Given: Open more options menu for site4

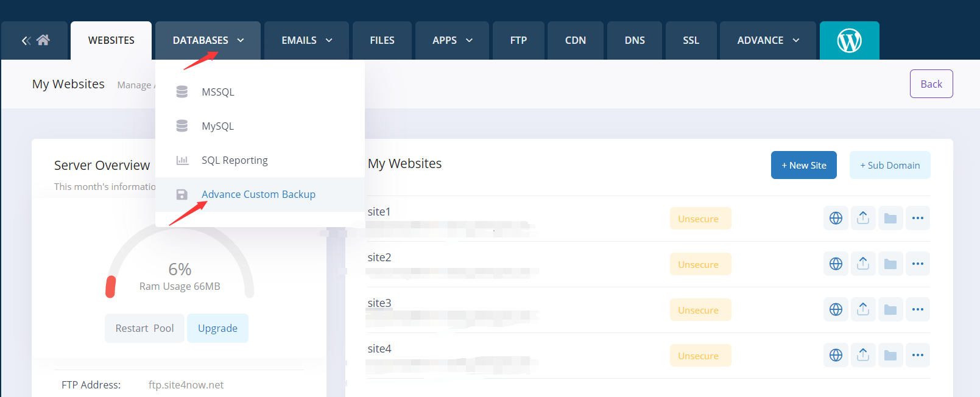Looking at the screenshot, I should click(x=917, y=355).
